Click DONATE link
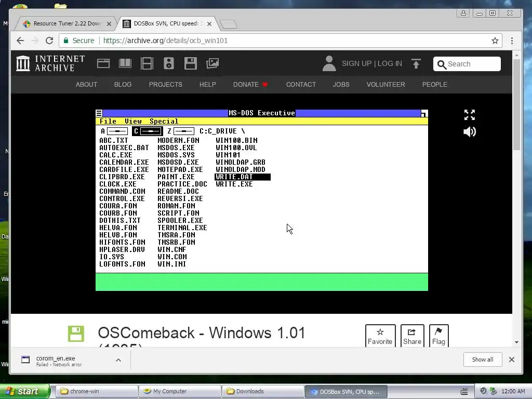This screenshot has width=532, height=399. (x=250, y=85)
